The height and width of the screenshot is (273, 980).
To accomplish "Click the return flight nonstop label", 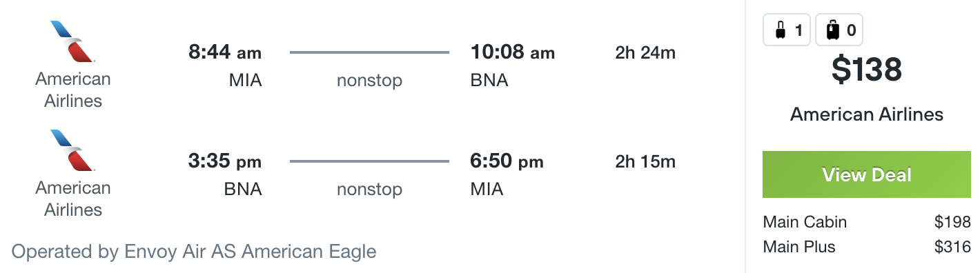I will pos(369,190).
